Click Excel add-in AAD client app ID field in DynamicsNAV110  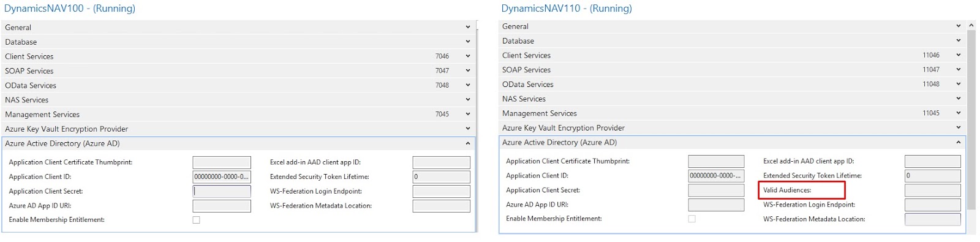(x=933, y=161)
